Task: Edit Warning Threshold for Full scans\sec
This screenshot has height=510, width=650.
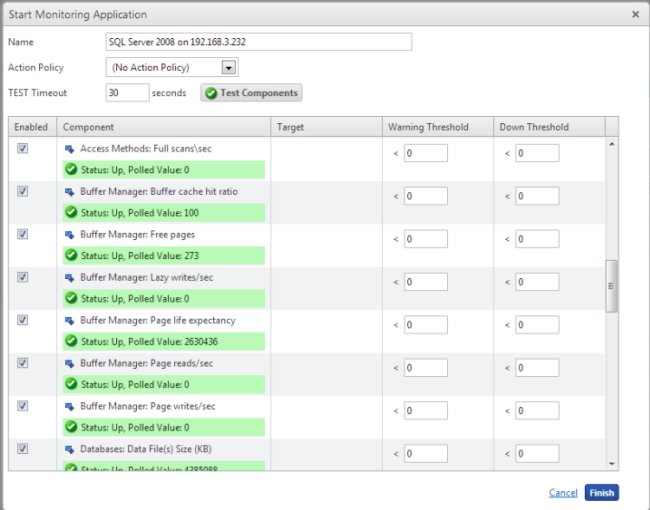Action: pos(426,153)
